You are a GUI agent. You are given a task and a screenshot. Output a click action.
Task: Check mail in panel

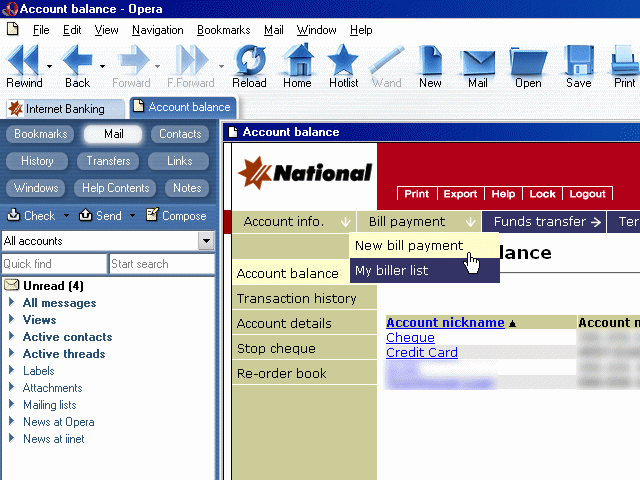pos(31,215)
